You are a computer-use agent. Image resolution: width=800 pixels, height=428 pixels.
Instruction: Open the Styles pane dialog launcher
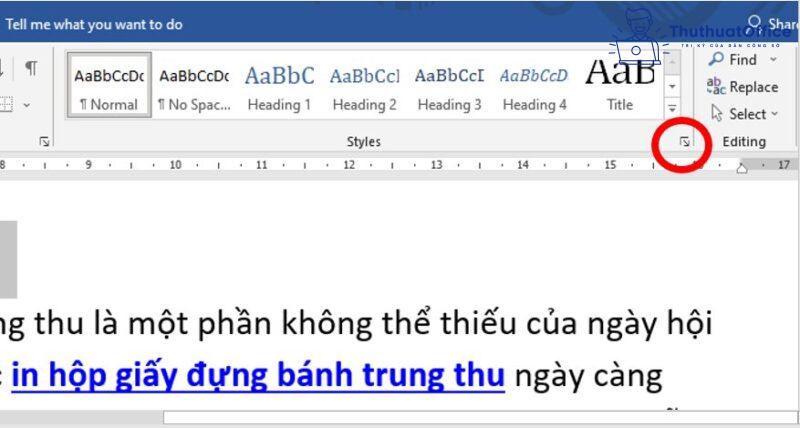685,142
